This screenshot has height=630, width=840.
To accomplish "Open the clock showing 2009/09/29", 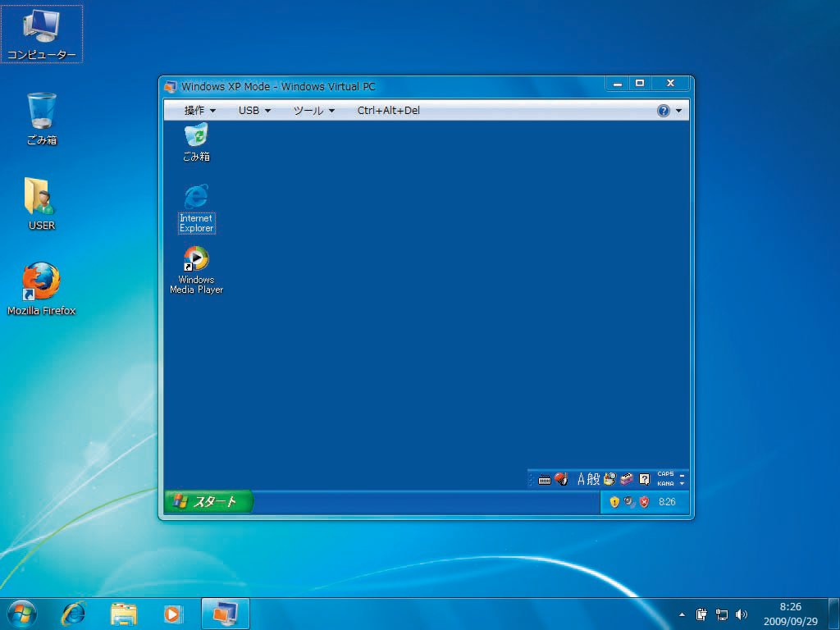I will click(x=791, y=614).
